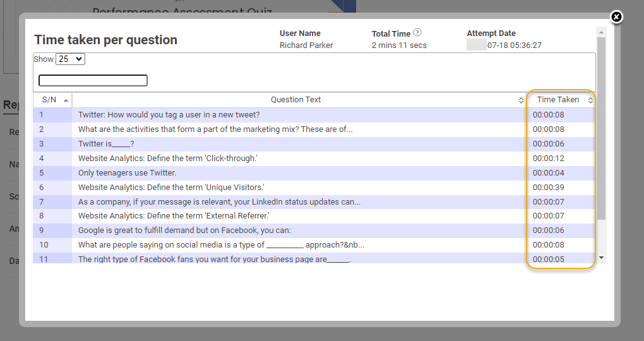644x341 pixels.
Task: Select the 'Unique Visitors' question row
Action: click(170, 188)
